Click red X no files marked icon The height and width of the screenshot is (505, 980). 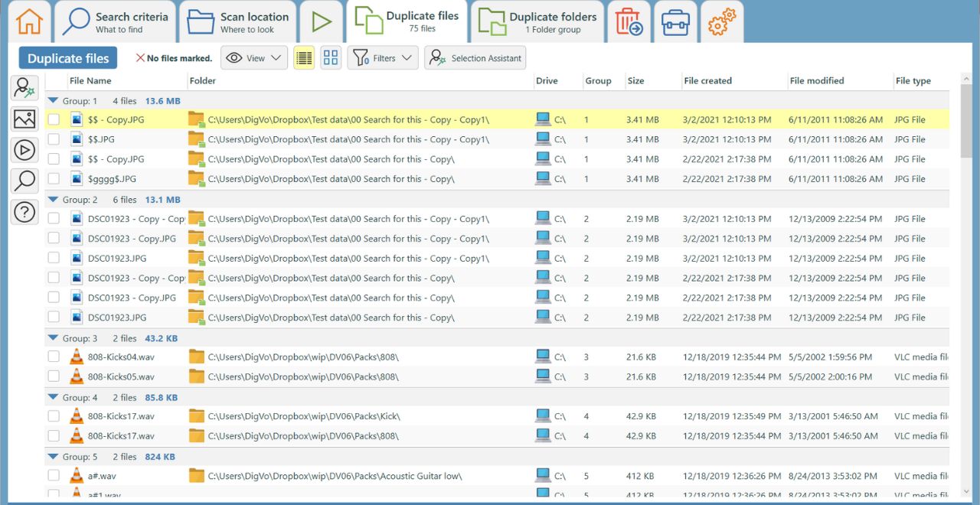click(x=140, y=58)
